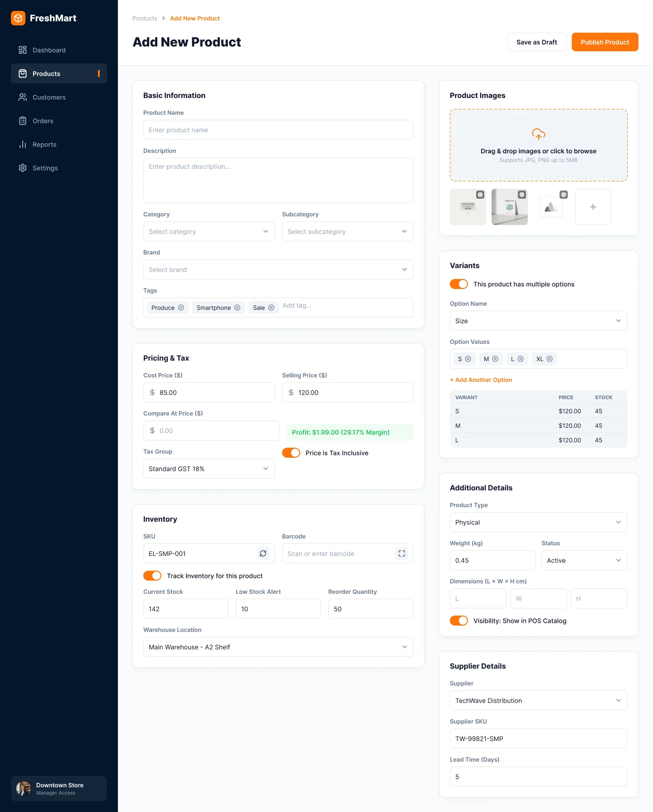The image size is (653, 812).
Task: Disable Track Inventory for this product
Action: 152,576
